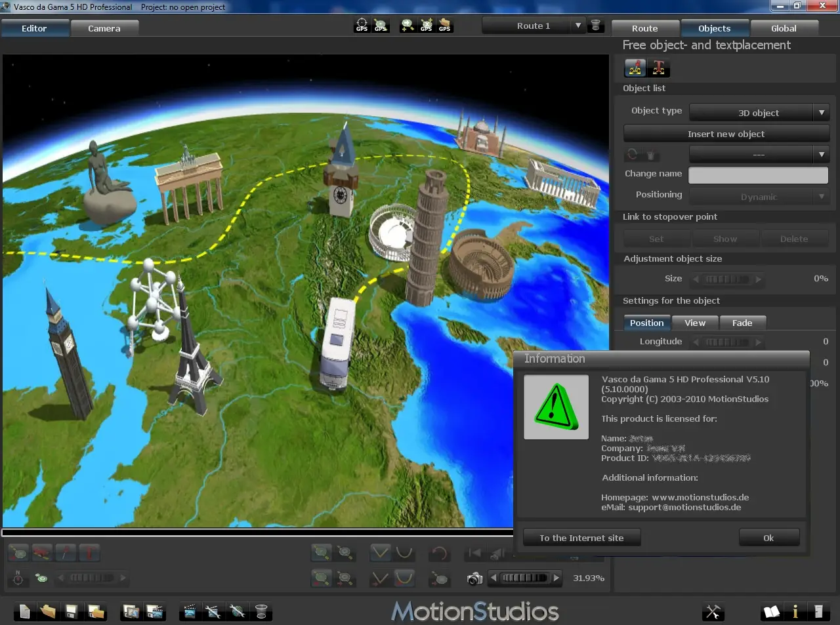Click the Delete stopover link button
This screenshot has width=840, height=625.
(794, 239)
